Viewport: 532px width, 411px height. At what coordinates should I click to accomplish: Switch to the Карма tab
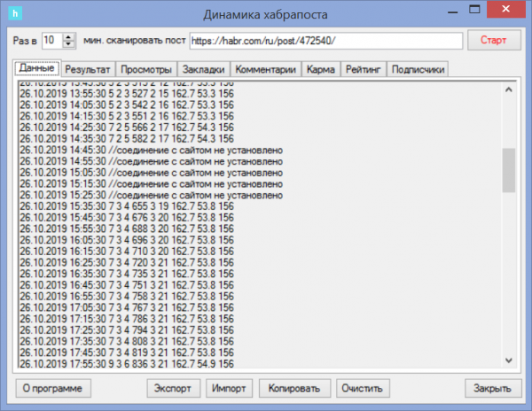[x=320, y=69]
